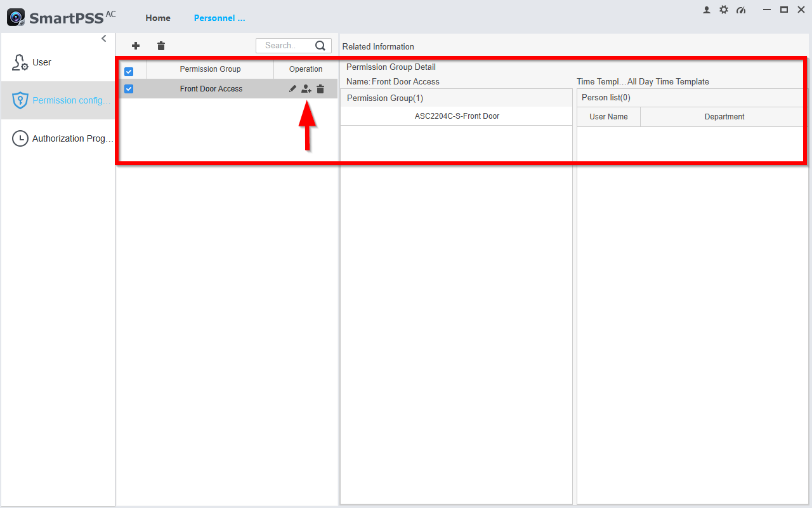This screenshot has width=812, height=508.
Task: Click into the Search input field
Action: point(287,46)
